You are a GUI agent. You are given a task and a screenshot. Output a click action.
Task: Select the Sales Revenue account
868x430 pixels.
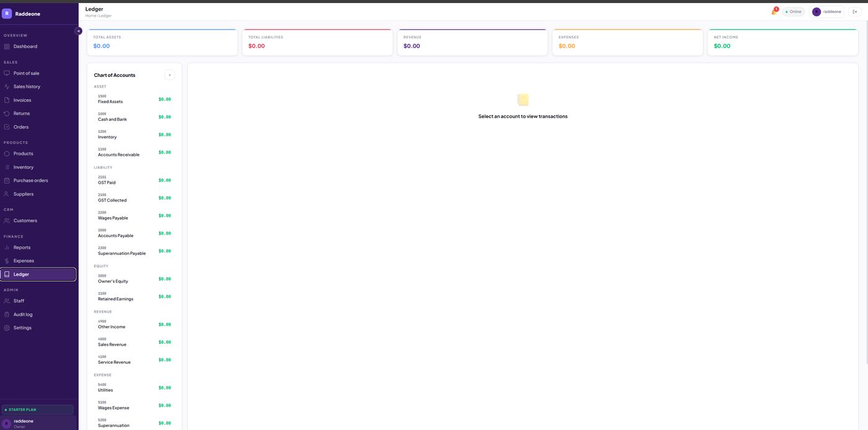click(135, 342)
